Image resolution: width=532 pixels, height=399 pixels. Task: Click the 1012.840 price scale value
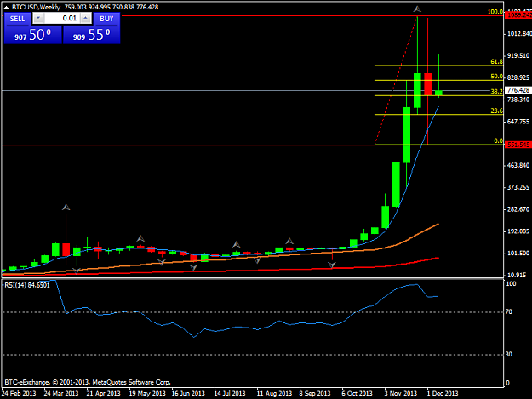click(519, 33)
